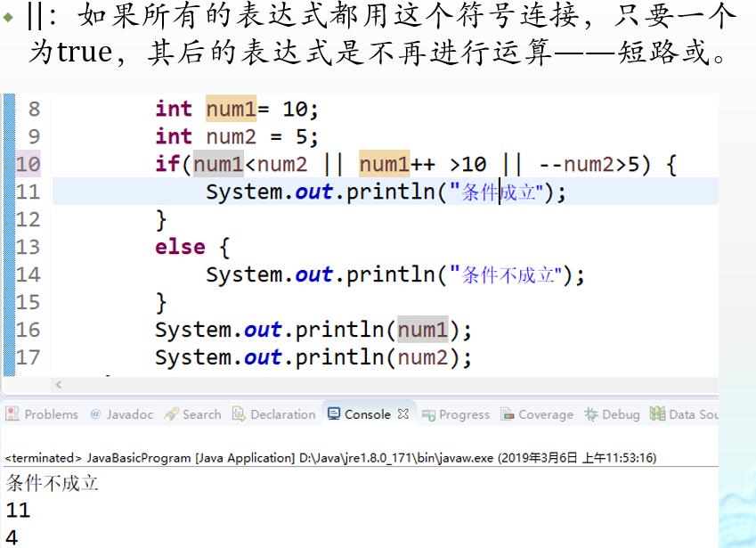
Task: Click console output line '条件不成立'
Action: pos(52,483)
